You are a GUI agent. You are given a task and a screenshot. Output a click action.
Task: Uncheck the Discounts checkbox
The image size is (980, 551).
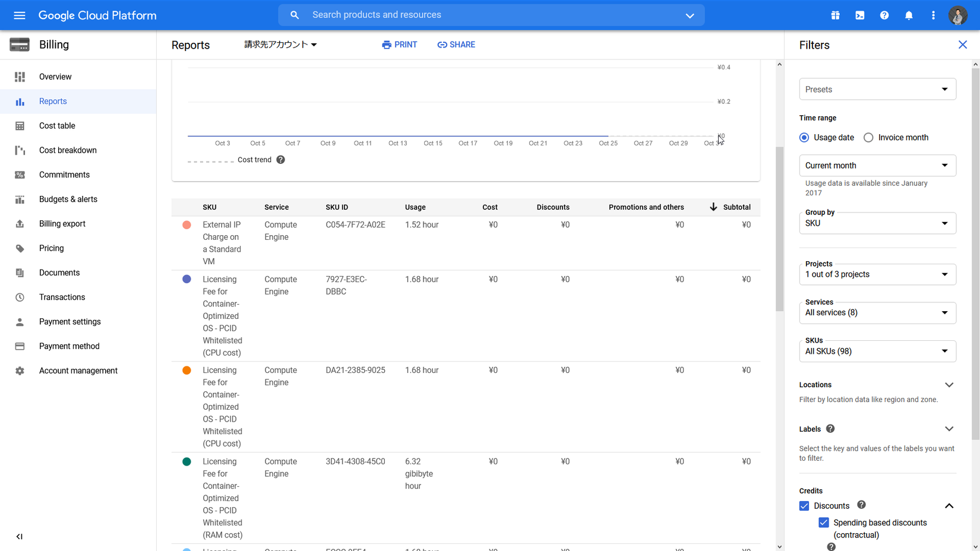[804, 506]
